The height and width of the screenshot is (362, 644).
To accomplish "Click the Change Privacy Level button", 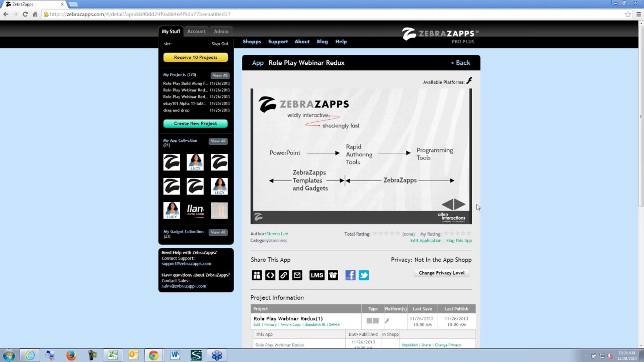I will tap(441, 273).
